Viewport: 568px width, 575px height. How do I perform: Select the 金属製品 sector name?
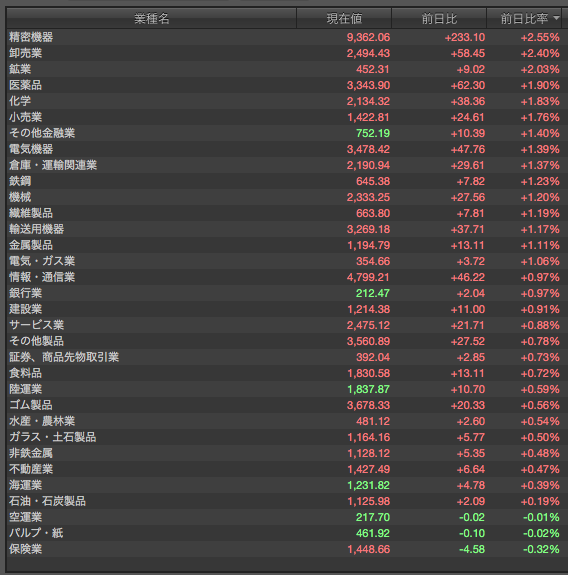31,245
